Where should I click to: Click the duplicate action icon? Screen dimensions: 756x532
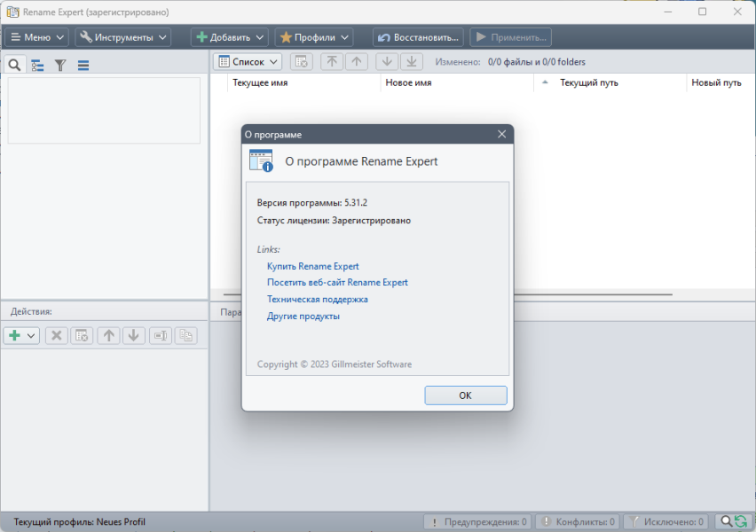[x=185, y=335]
